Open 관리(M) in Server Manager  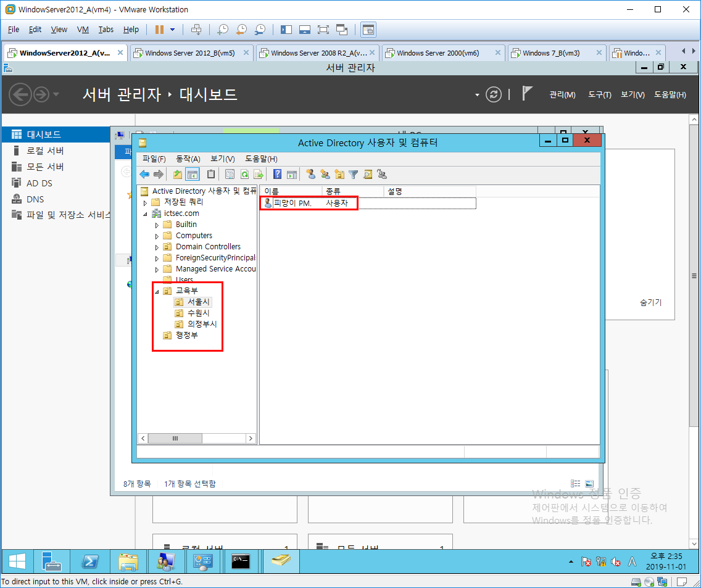(562, 95)
